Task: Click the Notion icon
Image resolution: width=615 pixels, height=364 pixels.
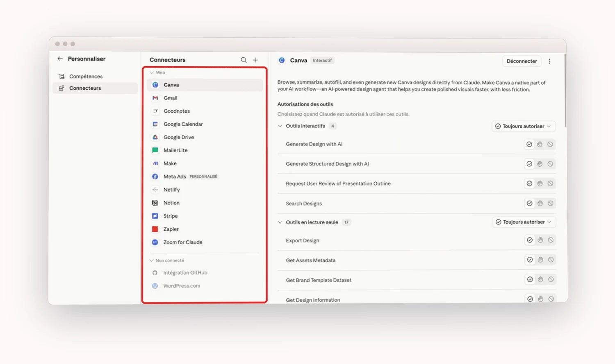Action: (155, 203)
